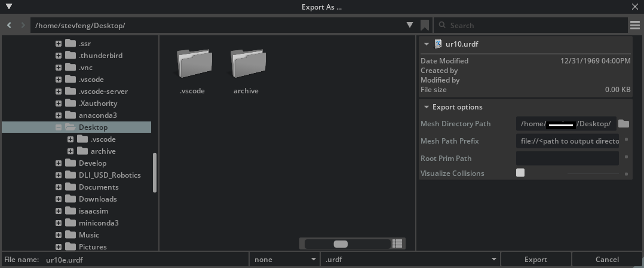Open the hamburger options menu
This screenshot has width=644, height=268.
click(635, 25)
